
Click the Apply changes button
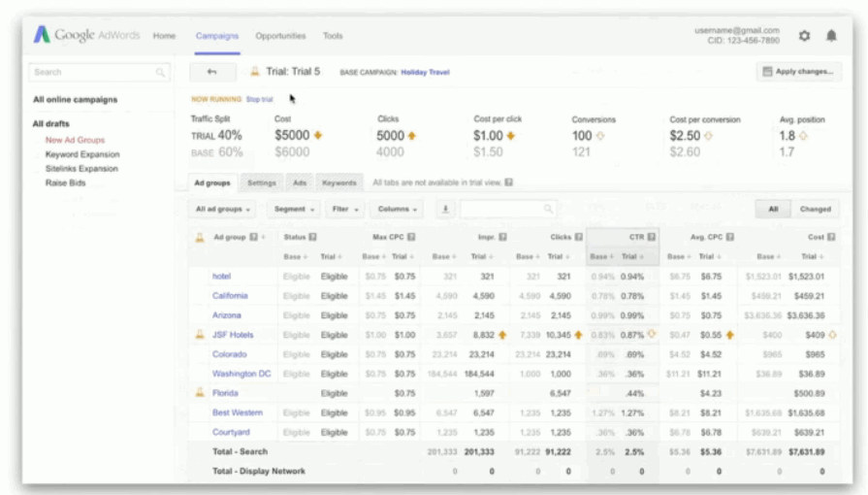798,72
